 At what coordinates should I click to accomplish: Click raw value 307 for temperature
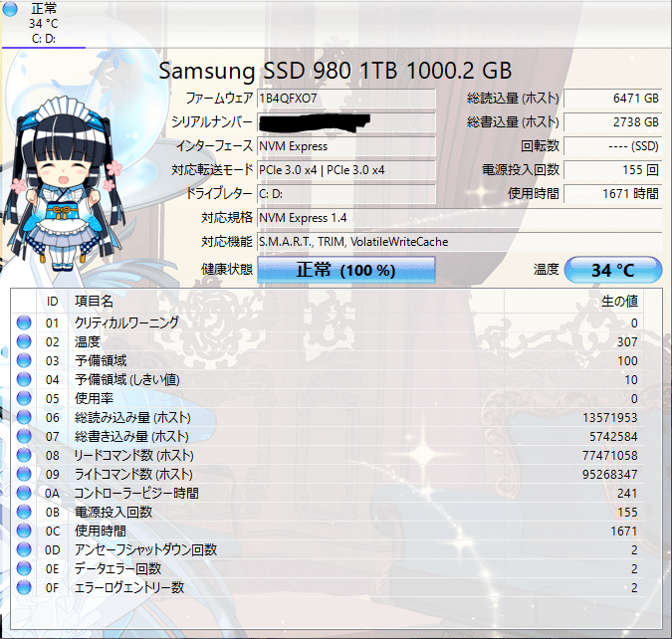(x=627, y=342)
